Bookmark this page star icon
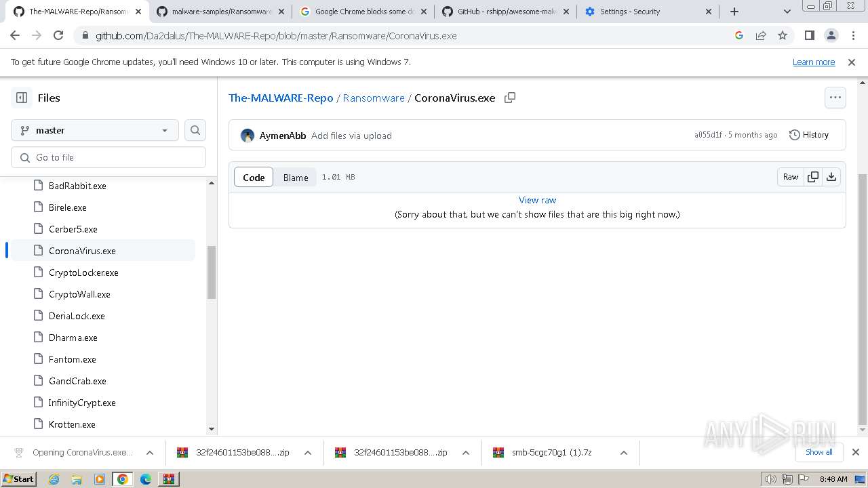 click(783, 35)
